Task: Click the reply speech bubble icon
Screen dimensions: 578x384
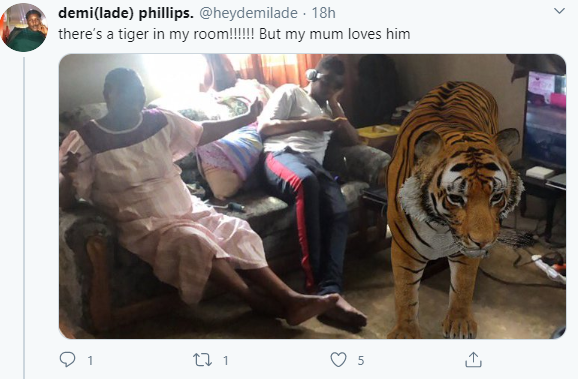Action: click(67, 359)
